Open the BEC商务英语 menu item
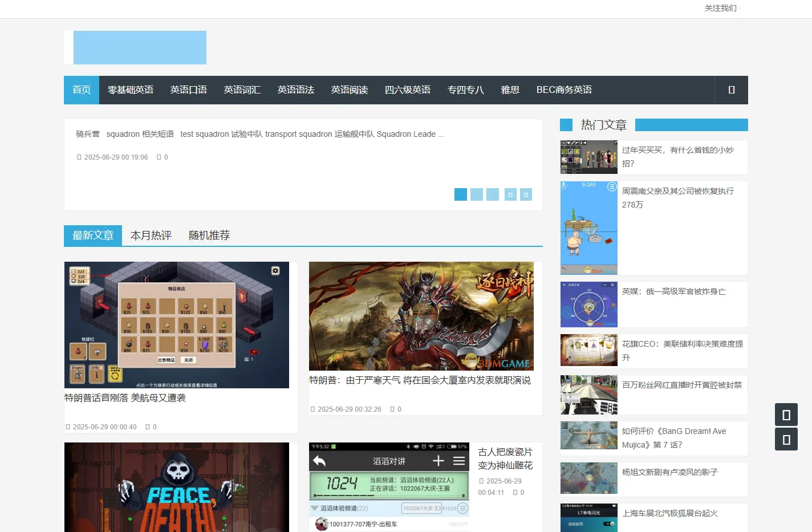 tap(564, 90)
